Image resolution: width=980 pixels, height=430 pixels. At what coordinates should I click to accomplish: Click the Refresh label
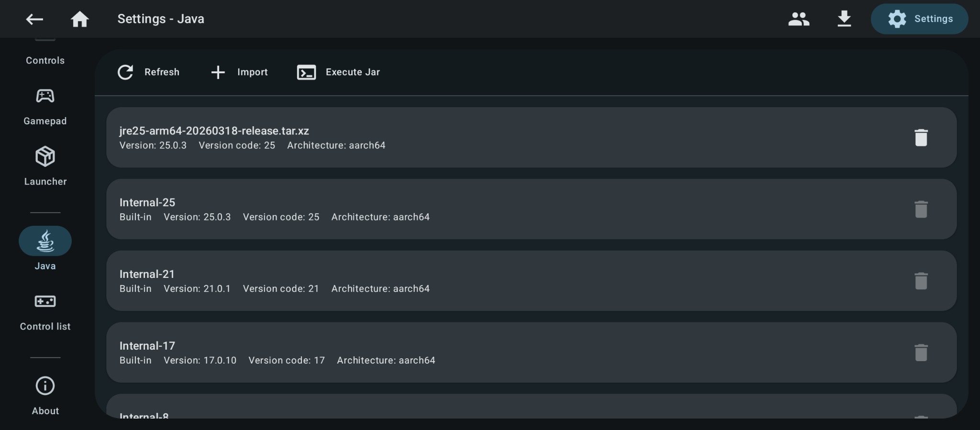click(x=162, y=72)
